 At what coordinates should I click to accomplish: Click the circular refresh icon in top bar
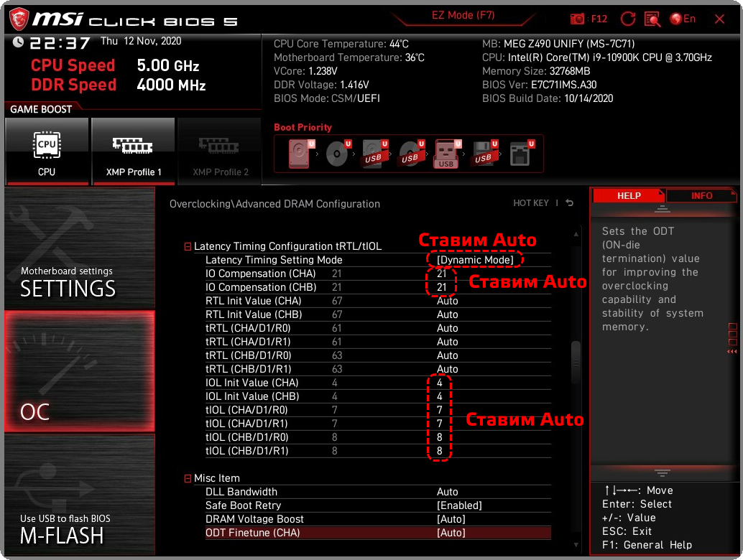[628, 19]
